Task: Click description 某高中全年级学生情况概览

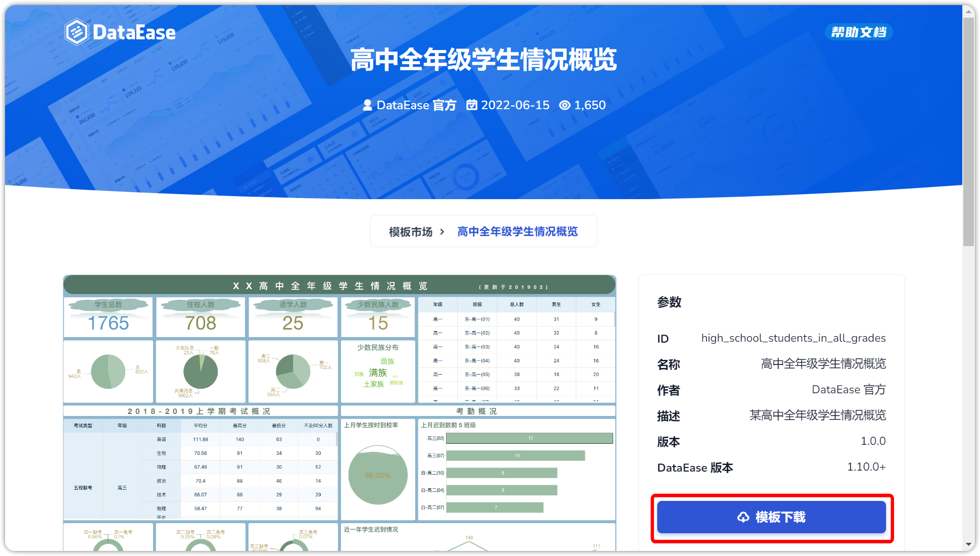Action: tap(817, 415)
